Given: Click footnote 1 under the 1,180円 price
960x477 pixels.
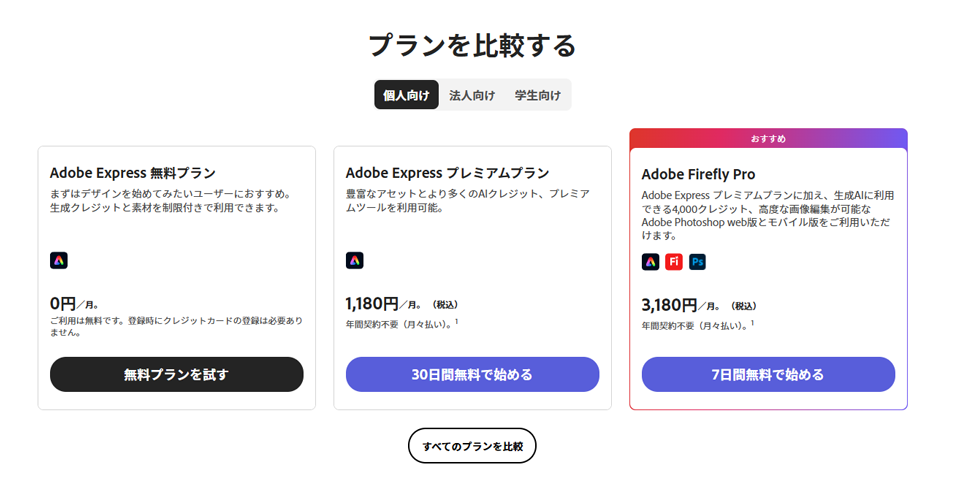Looking at the screenshot, I should tap(457, 322).
